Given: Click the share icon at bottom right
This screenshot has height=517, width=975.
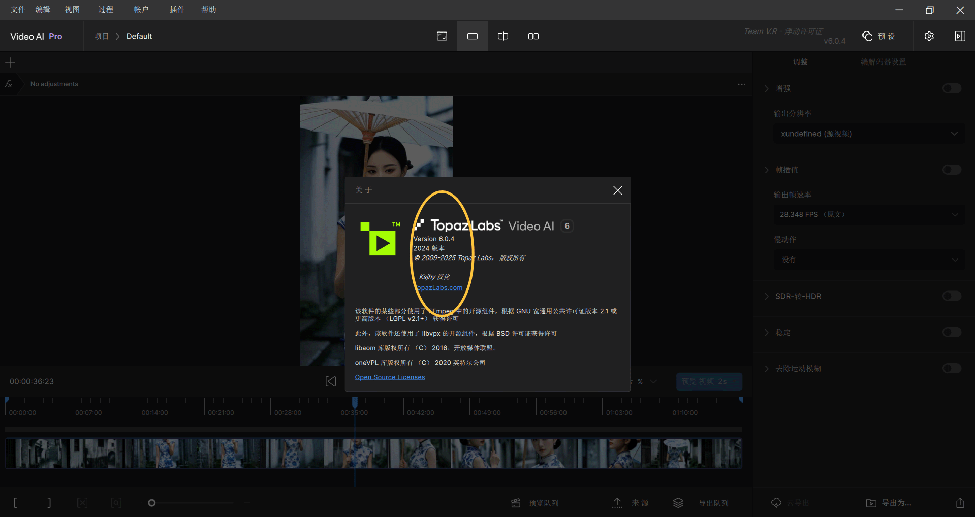Looking at the screenshot, I should tap(959, 503).
